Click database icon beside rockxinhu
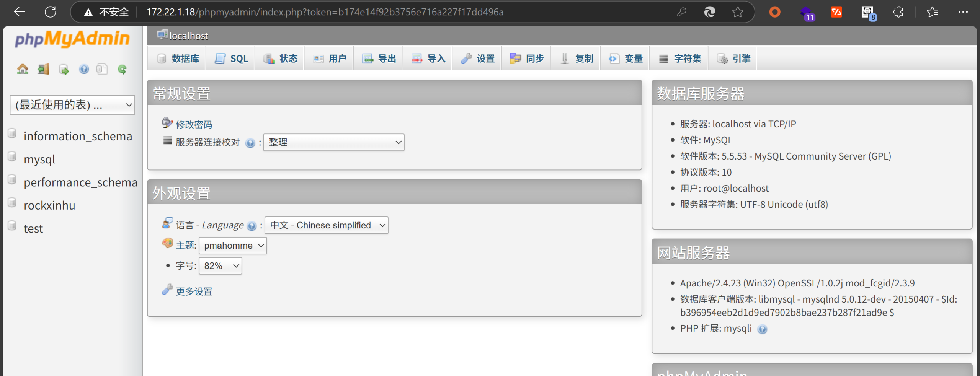 12,202
